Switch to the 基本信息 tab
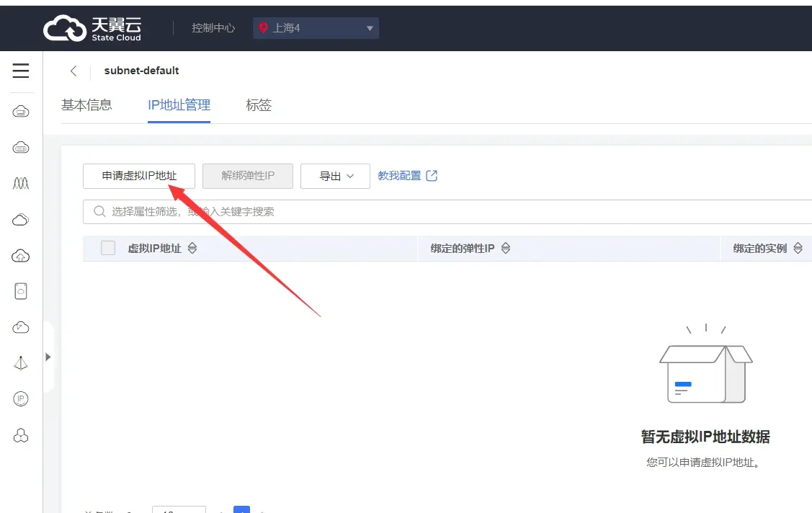This screenshot has width=812, height=513. pos(86,105)
